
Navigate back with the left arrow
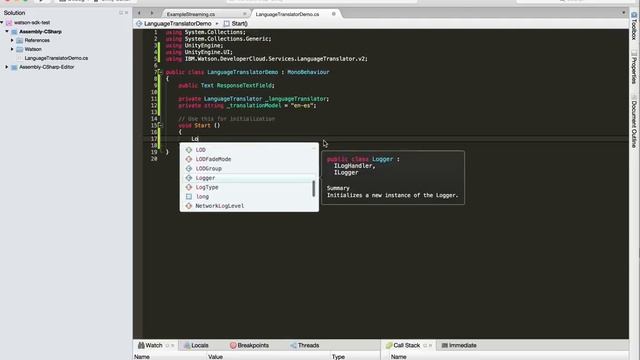coord(139,13)
